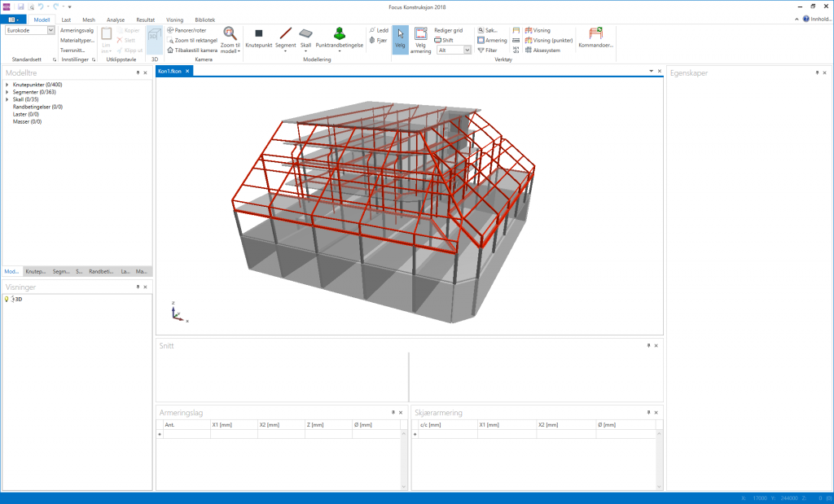Click the Innhold help icon
Viewport: 834px width, 504px height.
[x=806, y=20]
